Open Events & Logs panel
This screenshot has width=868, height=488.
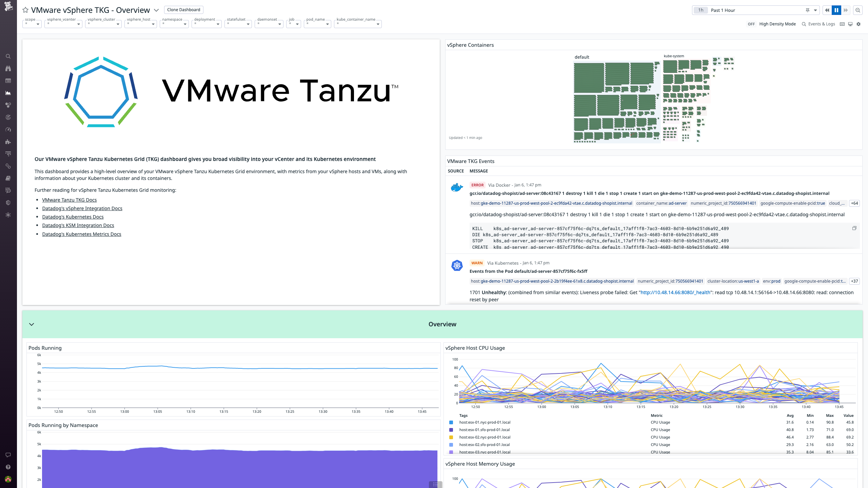point(821,24)
